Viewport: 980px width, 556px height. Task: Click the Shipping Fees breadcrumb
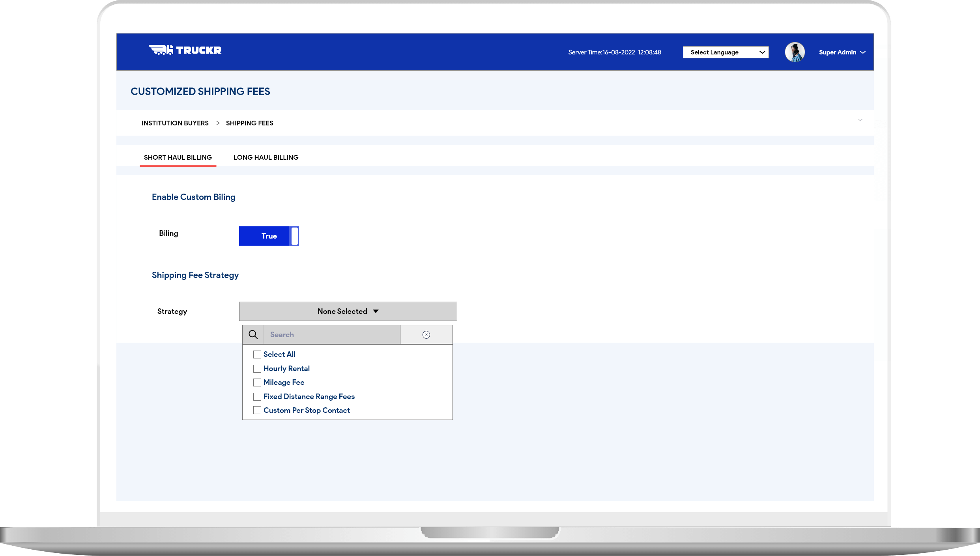250,123
